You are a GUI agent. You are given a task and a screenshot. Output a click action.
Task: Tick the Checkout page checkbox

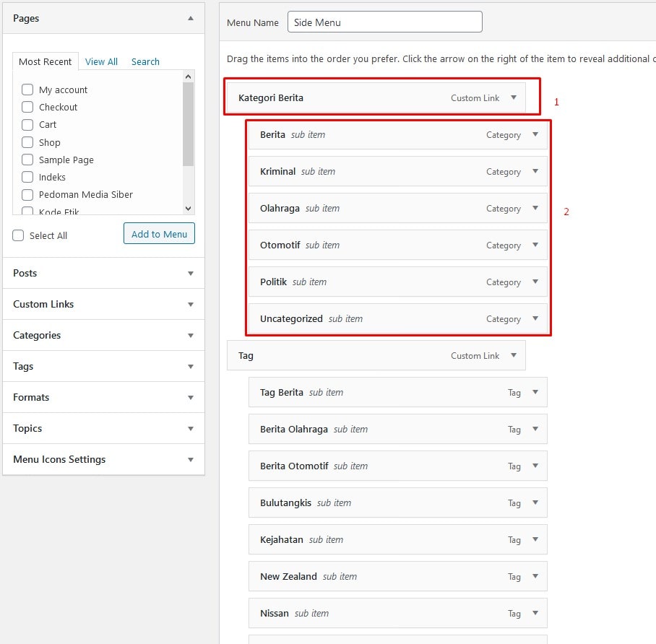pyautogui.click(x=27, y=107)
